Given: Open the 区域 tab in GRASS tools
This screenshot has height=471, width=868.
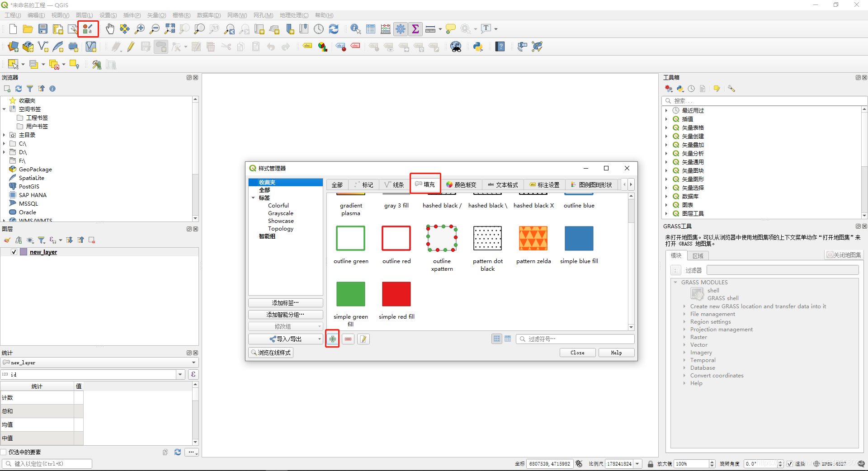Looking at the screenshot, I should [x=698, y=256].
